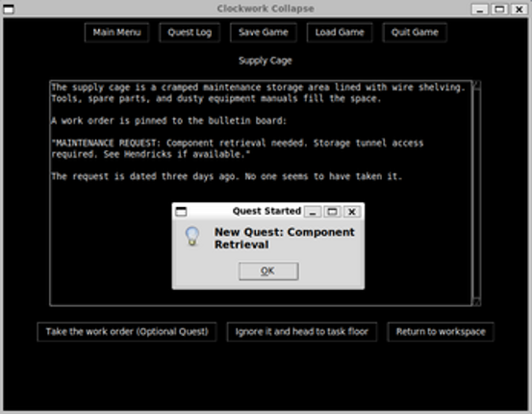Maximize the Clockwork Collapse window
Viewport: 532px width, 414px height.
[x=499, y=9]
